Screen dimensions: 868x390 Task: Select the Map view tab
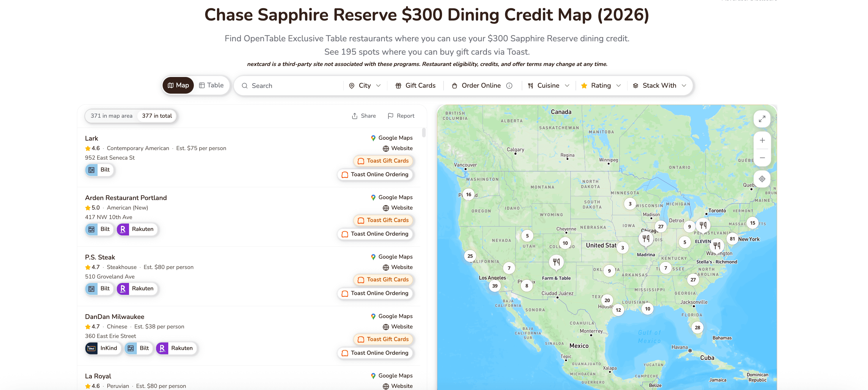178,85
